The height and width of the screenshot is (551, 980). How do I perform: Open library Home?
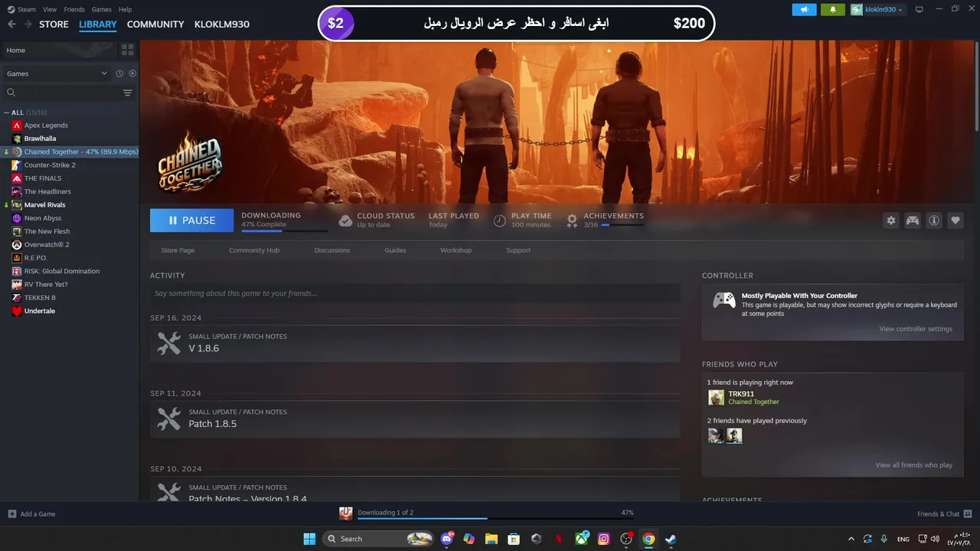tap(60, 50)
